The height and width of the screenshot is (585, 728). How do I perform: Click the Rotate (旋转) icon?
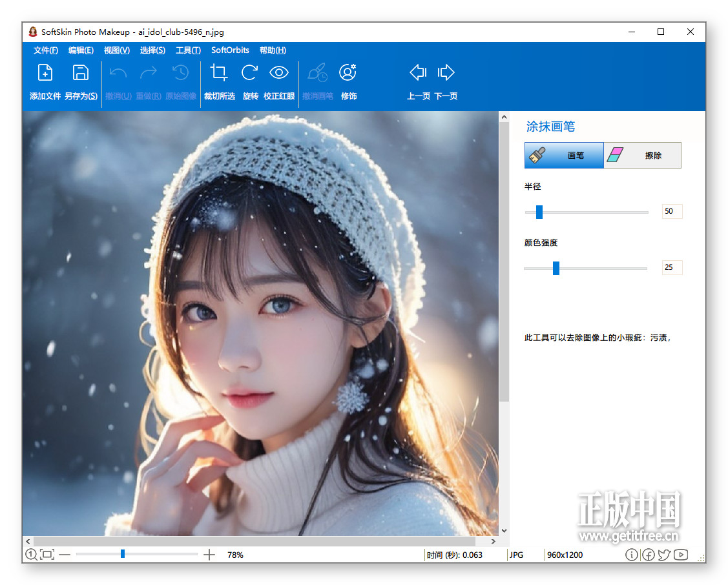250,73
